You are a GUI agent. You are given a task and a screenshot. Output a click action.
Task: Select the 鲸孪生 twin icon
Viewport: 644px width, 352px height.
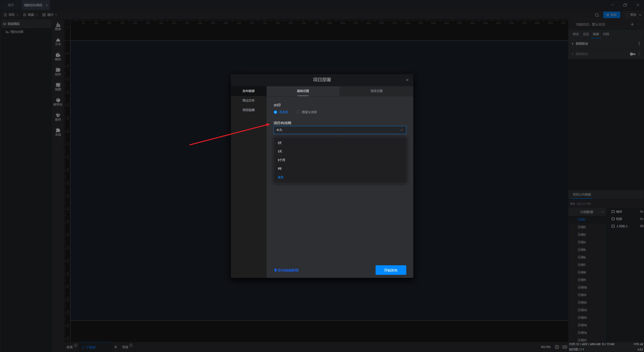point(58,102)
